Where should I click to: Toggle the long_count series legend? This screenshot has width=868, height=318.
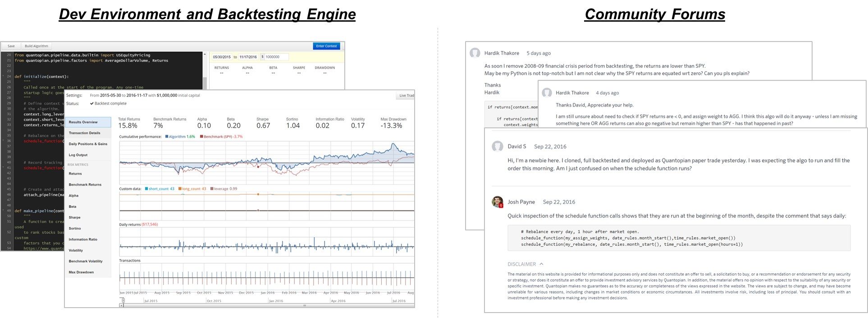pos(180,189)
